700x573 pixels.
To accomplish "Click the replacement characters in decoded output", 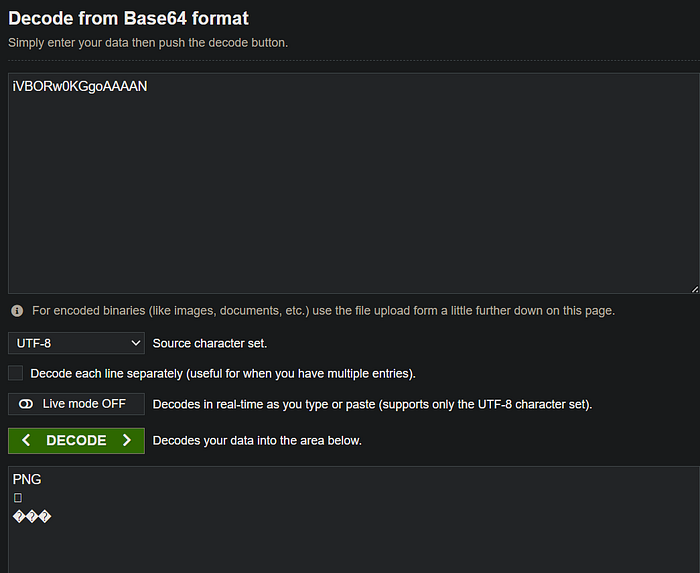I will coord(32,517).
